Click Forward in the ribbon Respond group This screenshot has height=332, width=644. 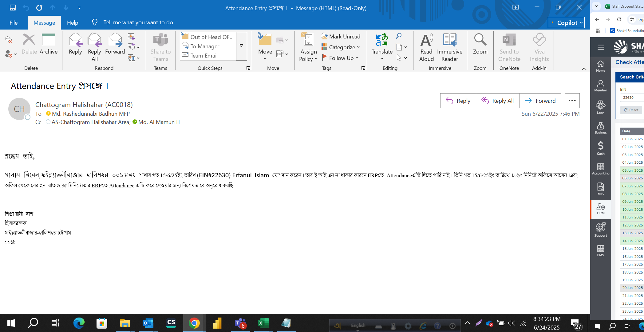click(115, 44)
